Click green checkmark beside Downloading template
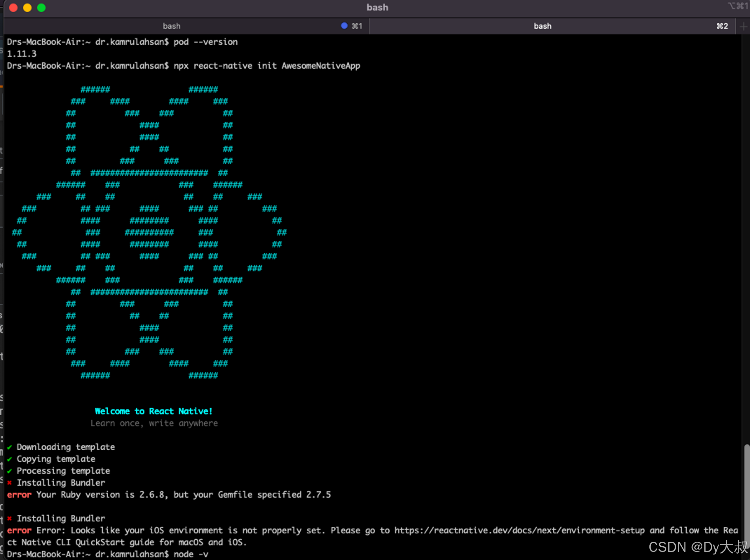This screenshot has width=750, height=560. pyautogui.click(x=9, y=447)
